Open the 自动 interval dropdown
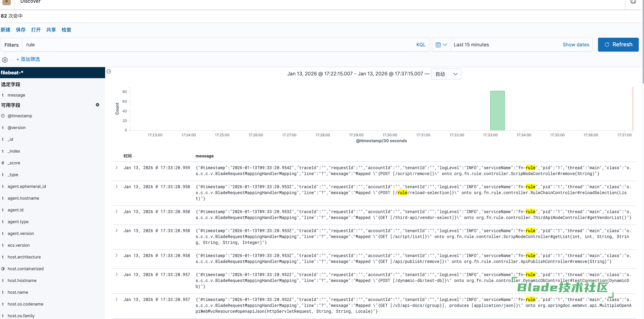The width and height of the screenshot is (644, 319). pyautogui.click(x=446, y=74)
